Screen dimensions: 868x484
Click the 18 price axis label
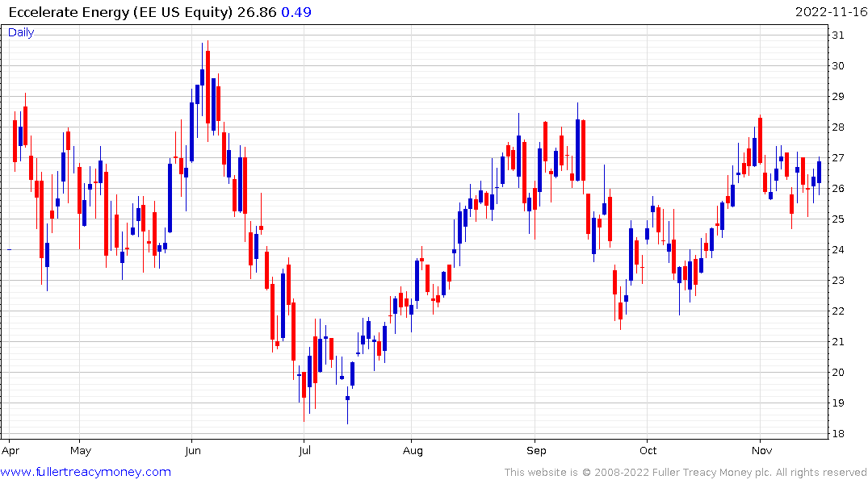pos(838,434)
